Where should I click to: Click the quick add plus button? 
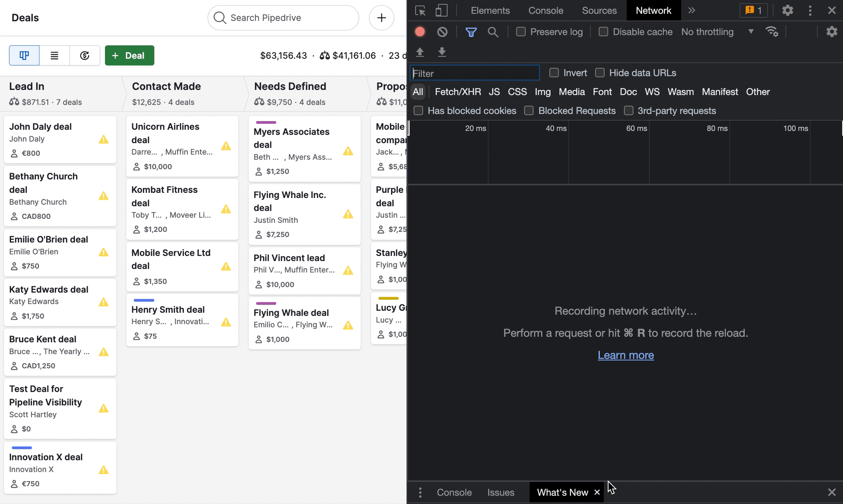coord(381,18)
